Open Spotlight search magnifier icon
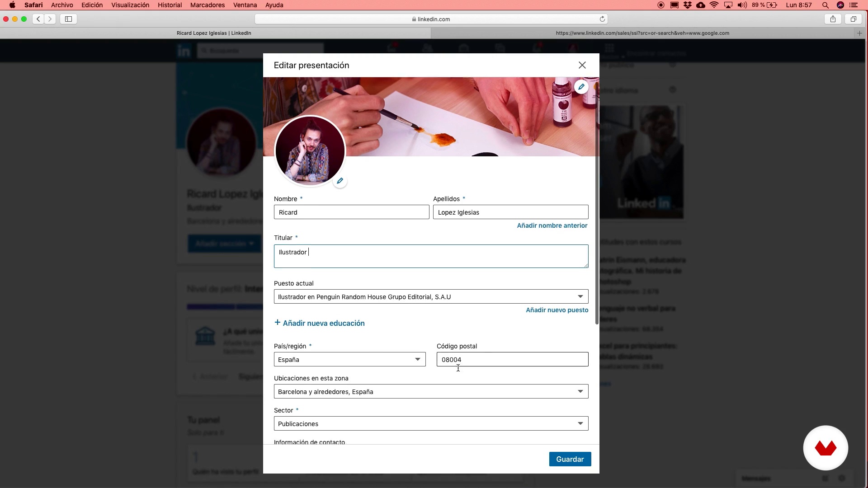Viewport: 868px width, 488px height. (x=825, y=5)
